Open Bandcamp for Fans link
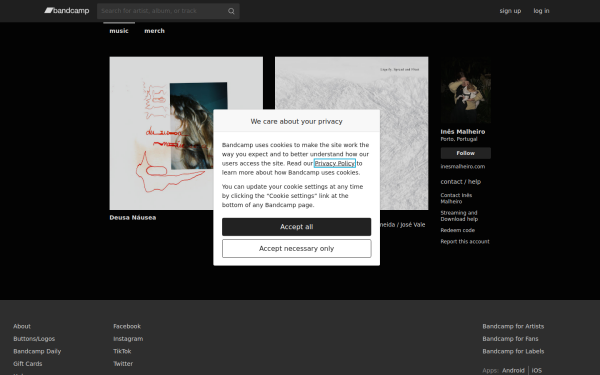This screenshot has width=600, height=375. pos(510,339)
